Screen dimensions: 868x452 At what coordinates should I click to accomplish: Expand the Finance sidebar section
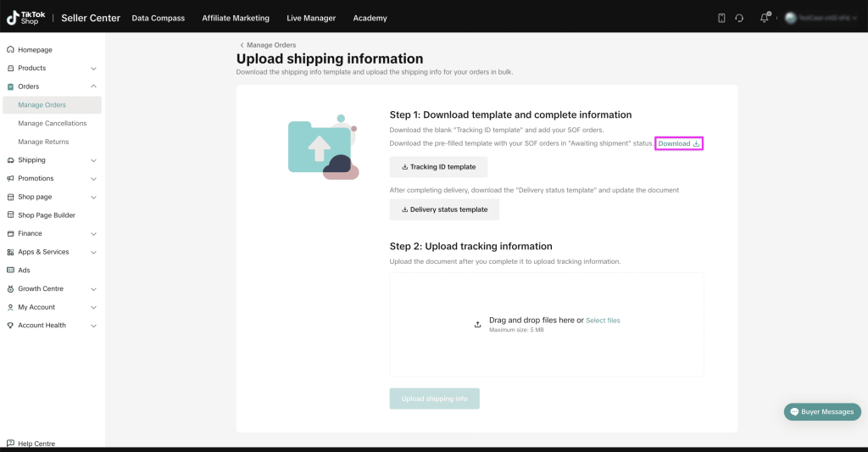point(93,234)
